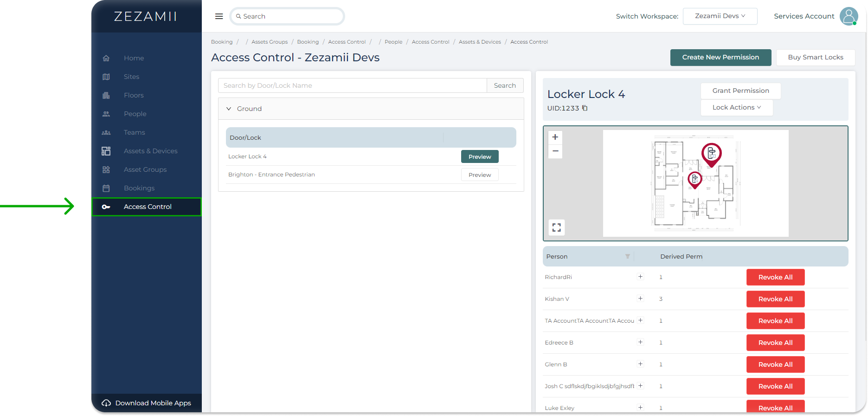Click the Asset Groups icon
This screenshot has width=868, height=416.
[106, 169]
